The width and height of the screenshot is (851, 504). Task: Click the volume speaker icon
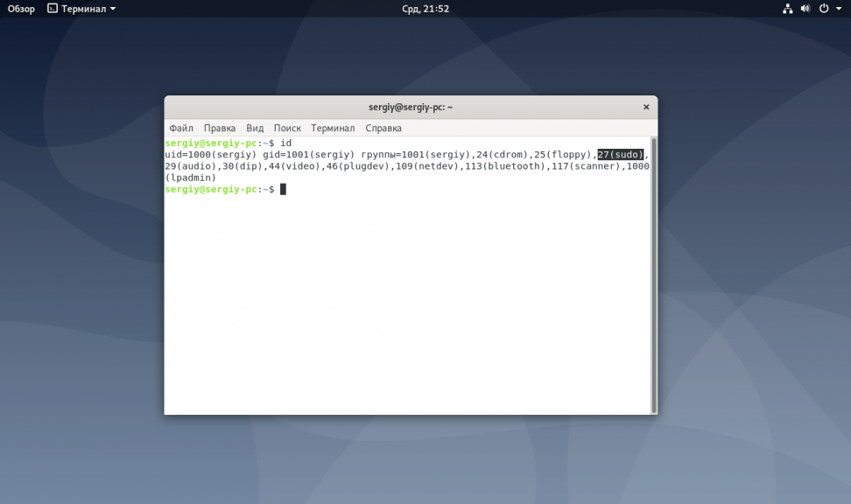pyautogui.click(x=805, y=9)
